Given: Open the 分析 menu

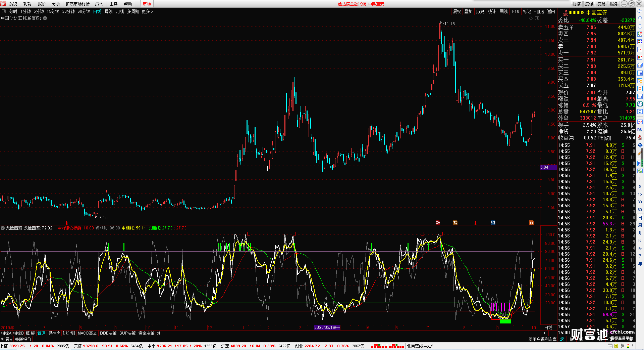Looking at the screenshot, I should click(56, 4).
